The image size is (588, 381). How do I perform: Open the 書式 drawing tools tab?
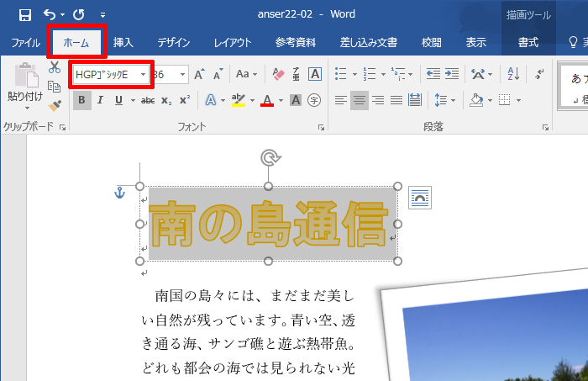(x=528, y=43)
